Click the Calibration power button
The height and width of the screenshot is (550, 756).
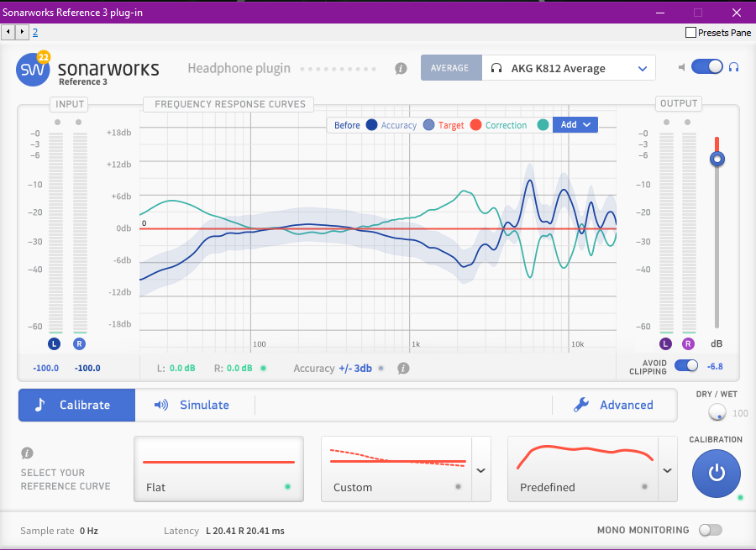[x=717, y=474]
